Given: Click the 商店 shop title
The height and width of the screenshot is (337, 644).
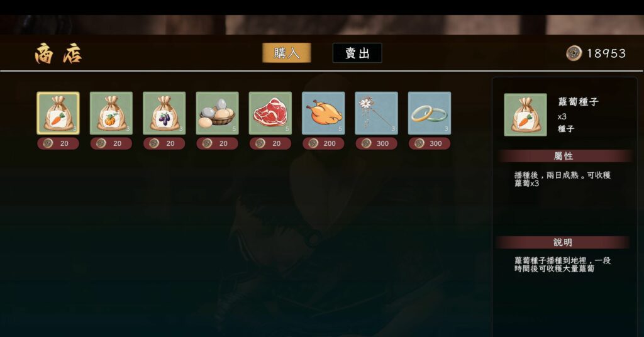Looking at the screenshot, I should coord(58,54).
